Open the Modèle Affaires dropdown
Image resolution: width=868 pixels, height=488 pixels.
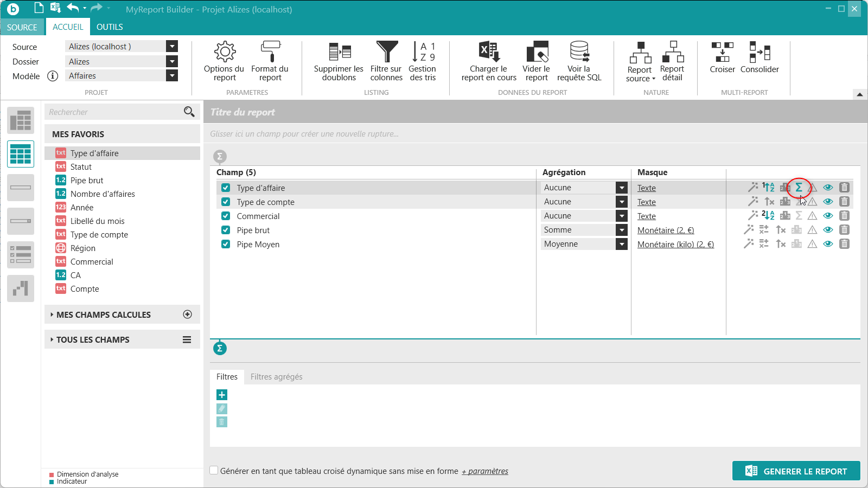(172, 76)
